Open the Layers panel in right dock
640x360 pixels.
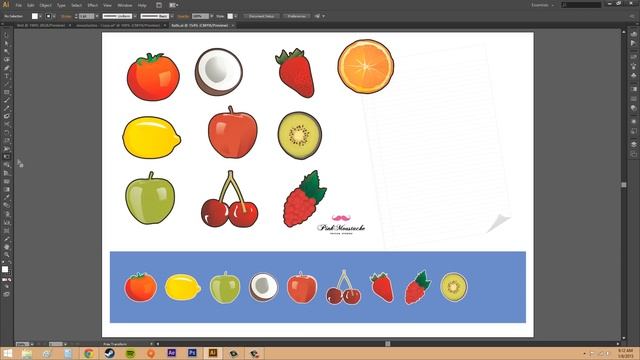coord(633,144)
